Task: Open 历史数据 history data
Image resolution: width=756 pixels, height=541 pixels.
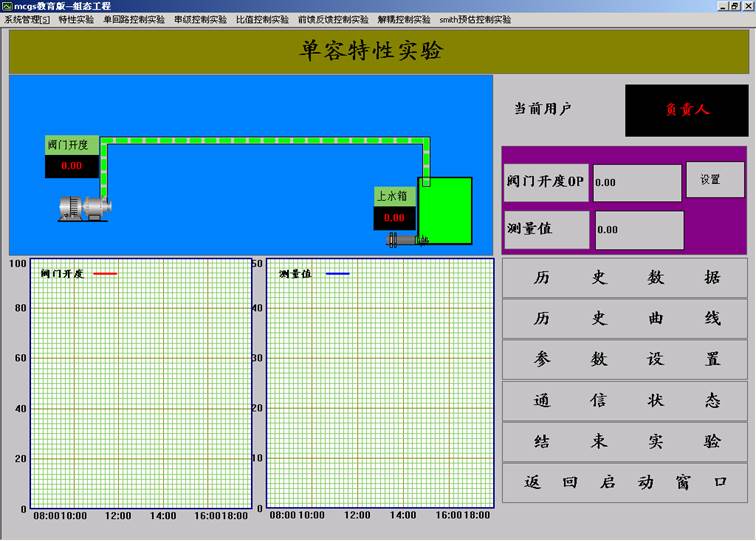Action: point(625,278)
